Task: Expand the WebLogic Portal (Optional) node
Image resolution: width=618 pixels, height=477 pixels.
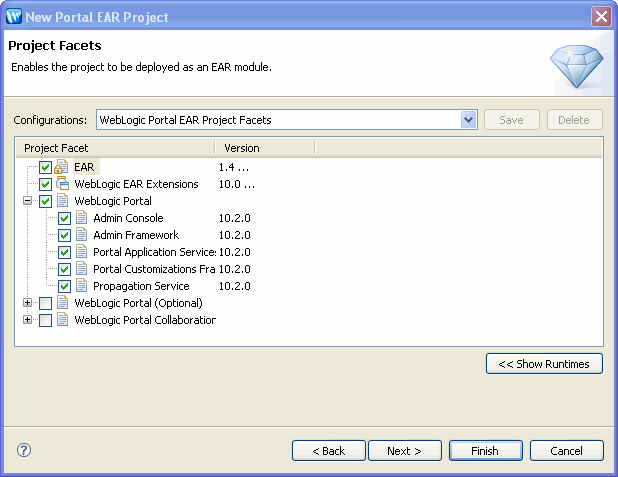Action: point(27,302)
